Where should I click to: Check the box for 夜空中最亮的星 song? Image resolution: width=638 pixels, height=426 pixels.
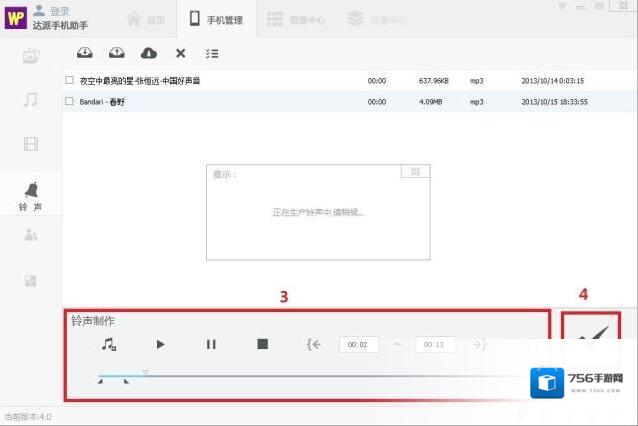pos(69,80)
